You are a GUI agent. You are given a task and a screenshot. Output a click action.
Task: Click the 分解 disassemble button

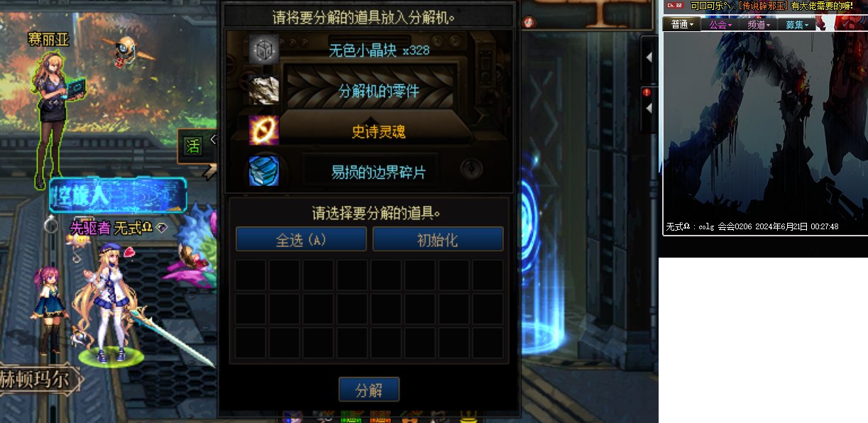pos(369,390)
